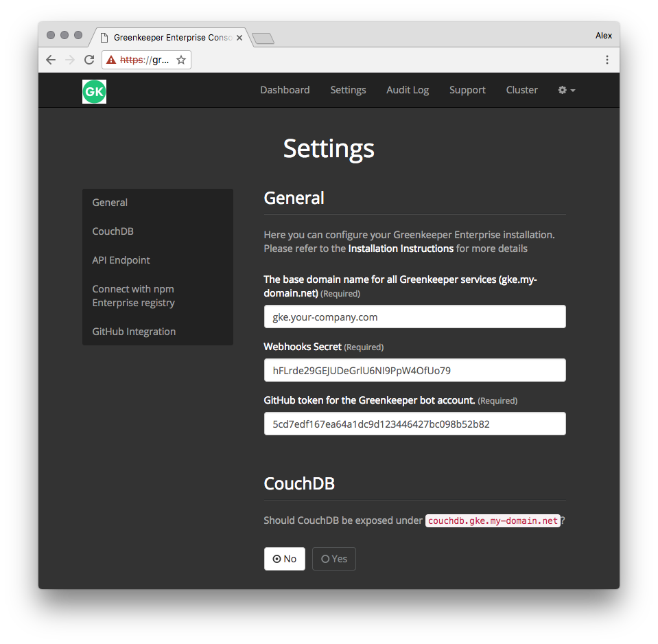The height and width of the screenshot is (644, 658).
Task: Click the CouchDB section heading
Action: coord(299,483)
